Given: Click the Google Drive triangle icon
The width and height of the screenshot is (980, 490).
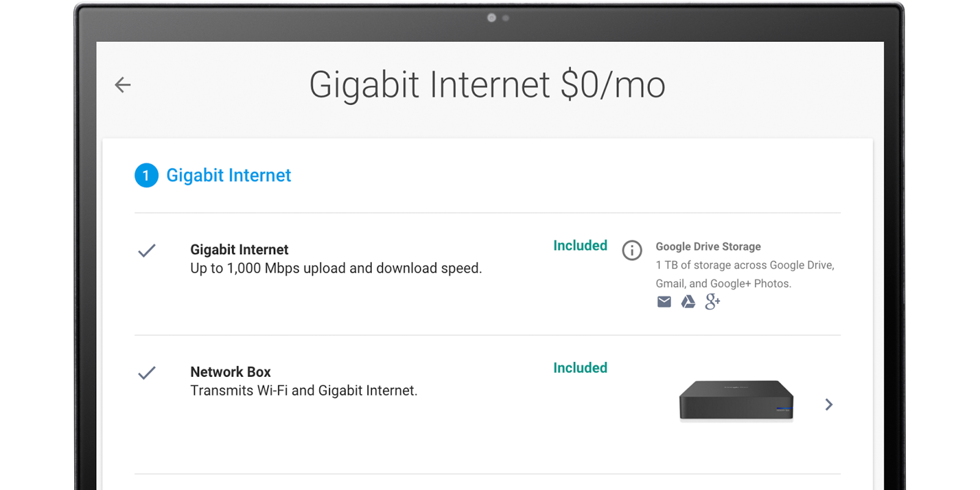Looking at the screenshot, I should click(688, 301).
